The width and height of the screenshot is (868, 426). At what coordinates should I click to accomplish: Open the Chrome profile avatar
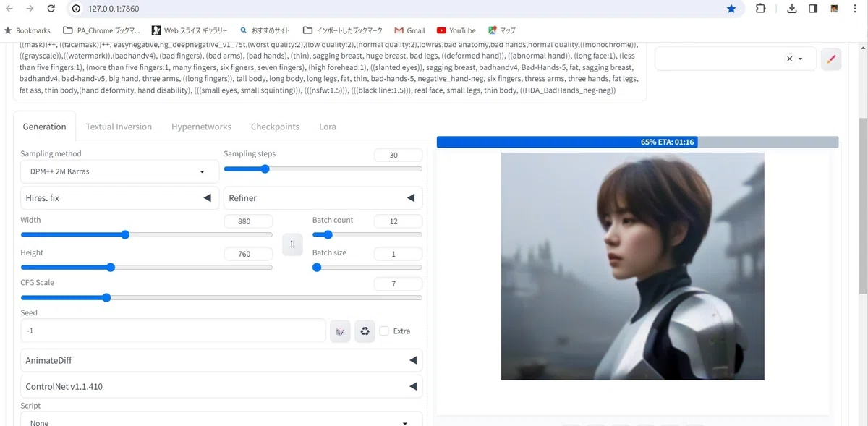pyautogui.click(x=834, y=9)
